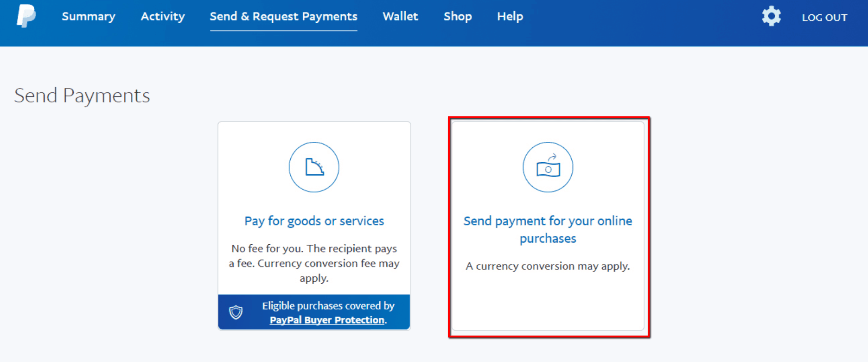Click the PayPal logo in the header
Image resolution: width=868 pixels, height=362 pixels.
(26, 16)
